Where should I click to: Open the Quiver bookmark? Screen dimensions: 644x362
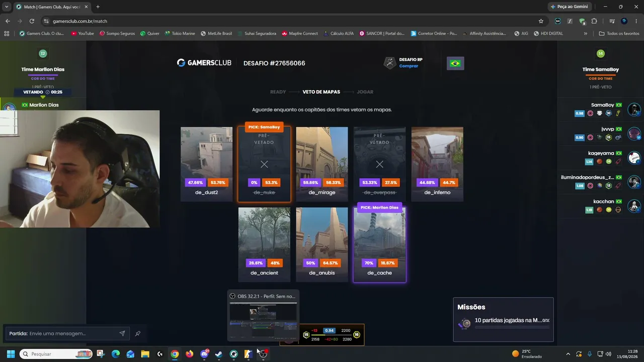tap(150, 34)
